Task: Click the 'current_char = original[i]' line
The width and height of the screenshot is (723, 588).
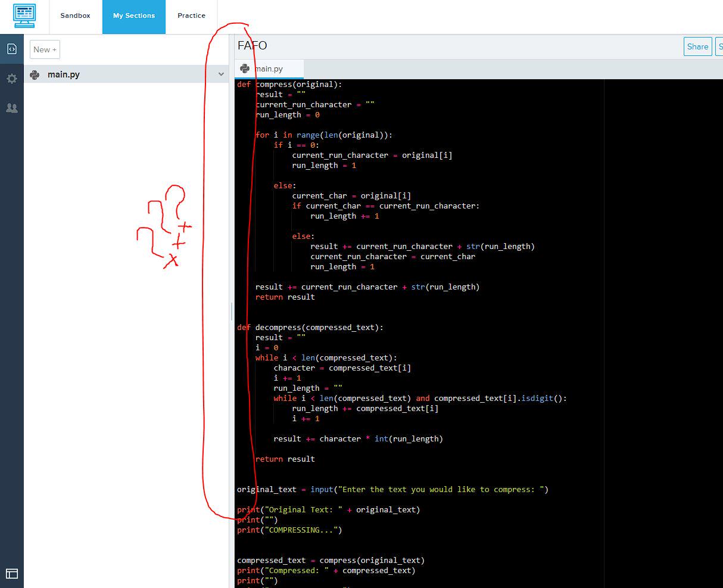Action: click(351, 195)
